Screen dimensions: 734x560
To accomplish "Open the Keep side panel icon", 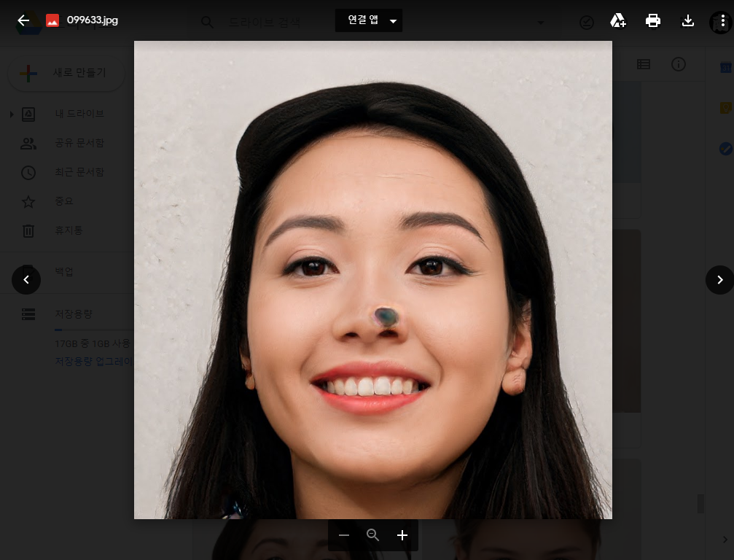I will coord(725,108).
